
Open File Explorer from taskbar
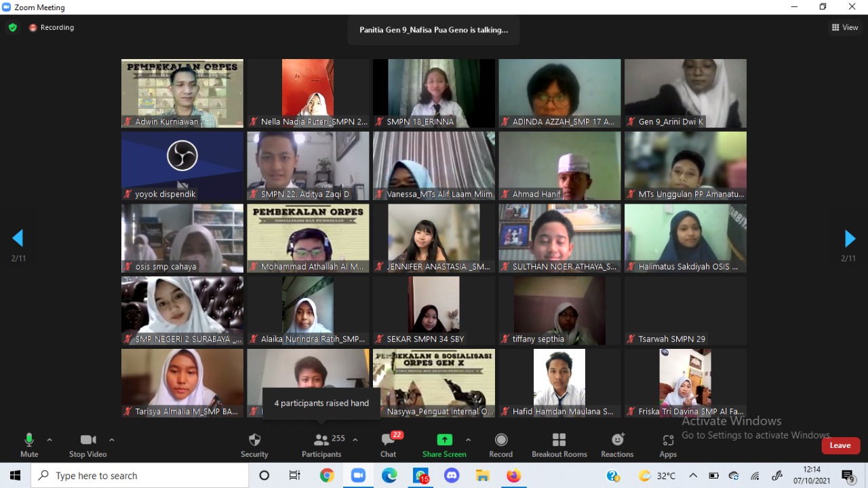pos(482,476)
